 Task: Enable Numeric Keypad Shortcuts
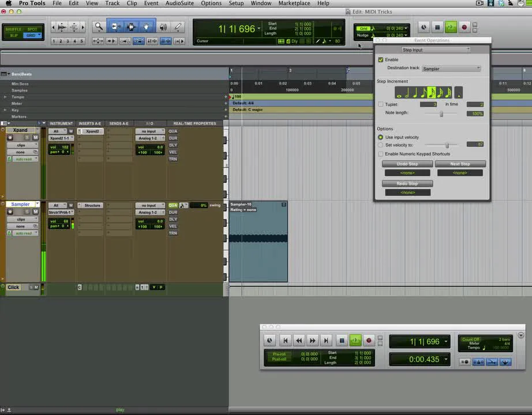pos(380,154)
